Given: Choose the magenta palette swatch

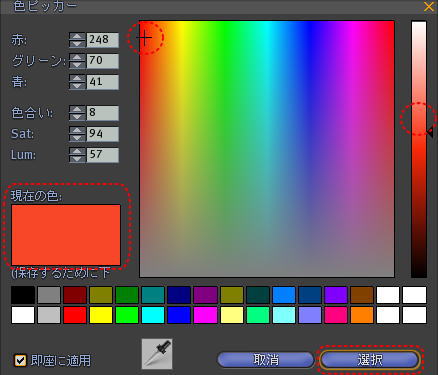Looking at the screenshot, I should (x=205, y=315).
